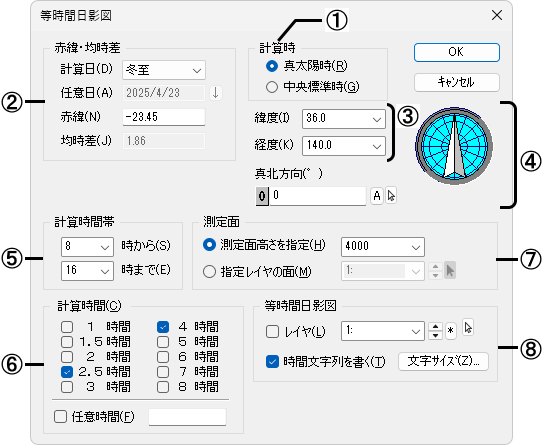Click the down-arrow icon beside 任意日 date
Image resolution: width=543 pixels, height=445 pixels.
point(215,93)
